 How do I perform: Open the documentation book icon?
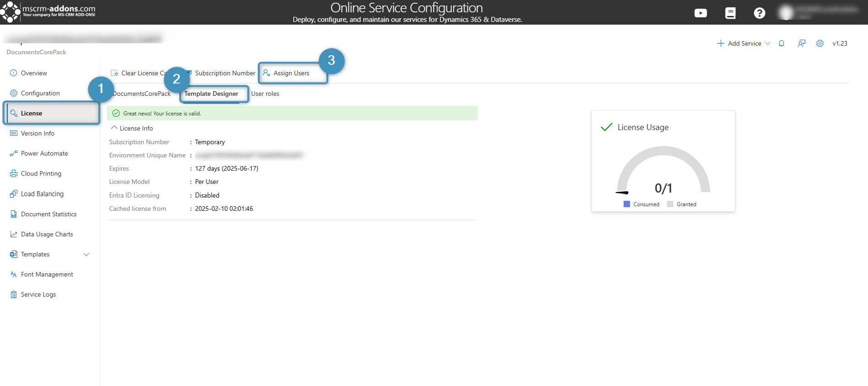pyautogui.click(x=730, y=13)
